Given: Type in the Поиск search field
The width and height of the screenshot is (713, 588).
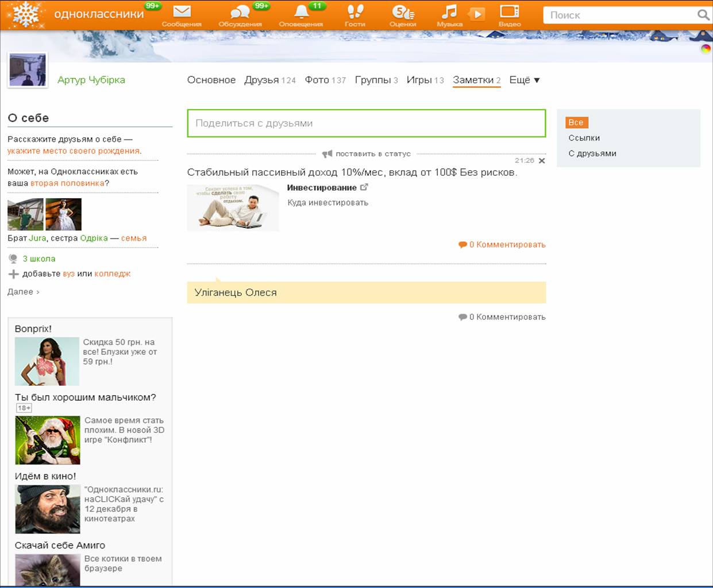Looking at the screenshot, I should click(619, 15).
